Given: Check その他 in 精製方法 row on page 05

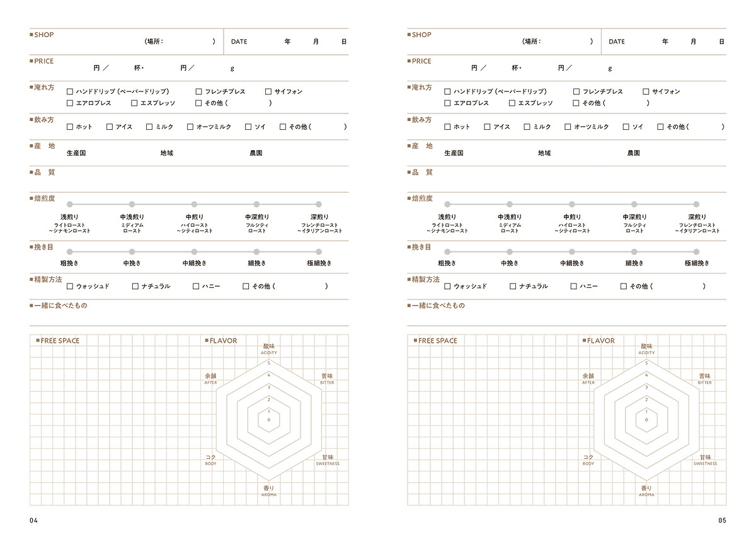Looking at the screenshot, I should [623, 286].
